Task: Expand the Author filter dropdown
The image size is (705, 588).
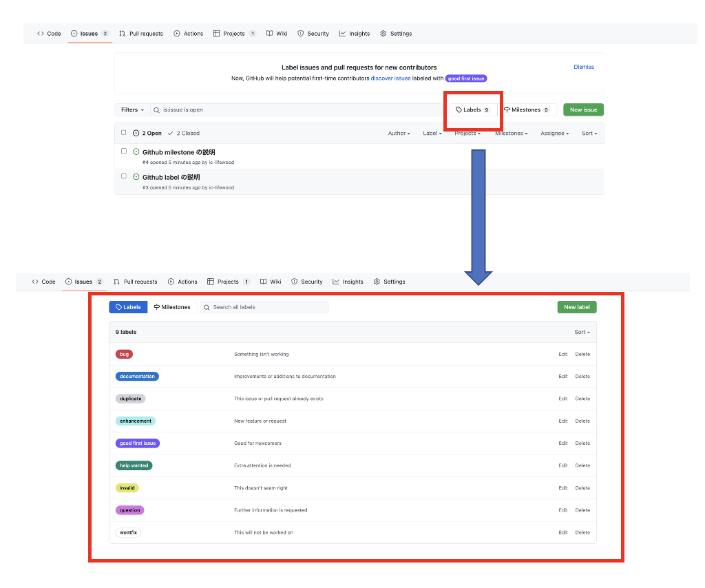Action: [399, 134]
